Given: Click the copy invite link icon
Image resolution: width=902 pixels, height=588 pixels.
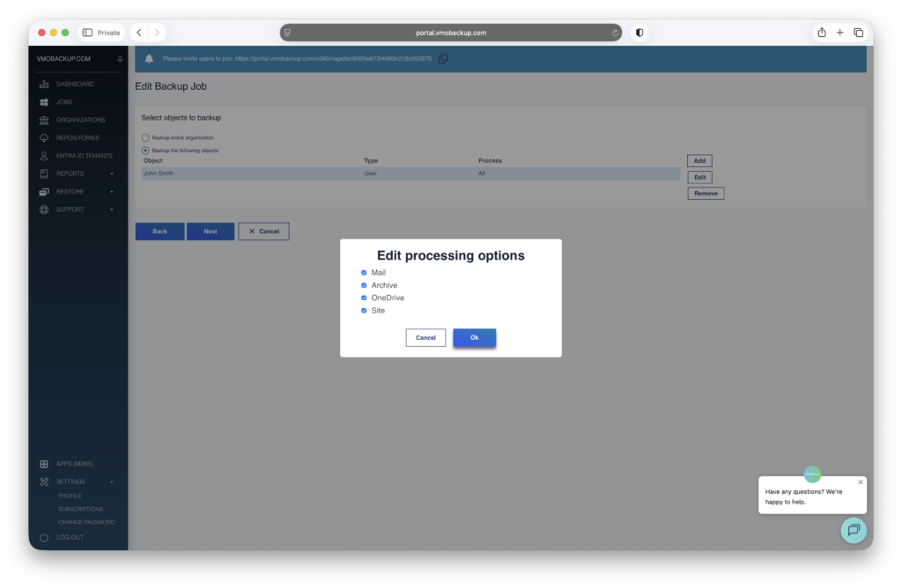Looking at the screenshot, I should (x=443, y=59).
